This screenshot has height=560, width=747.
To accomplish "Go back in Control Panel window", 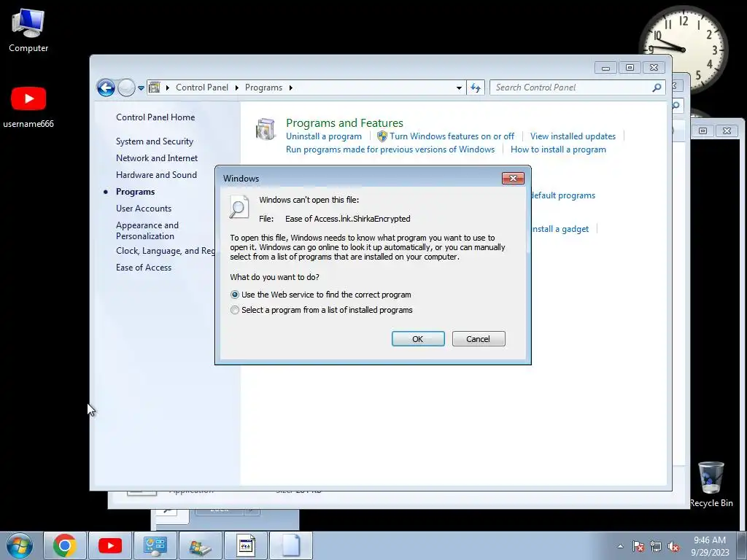I will point(106,87).
